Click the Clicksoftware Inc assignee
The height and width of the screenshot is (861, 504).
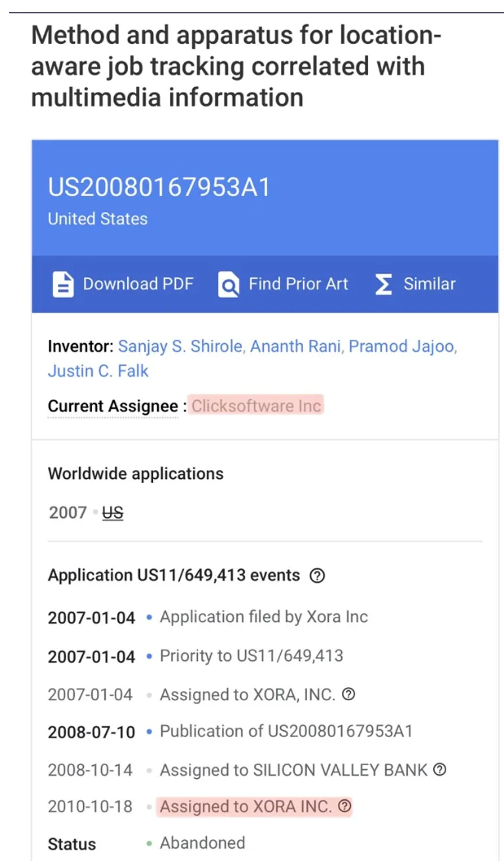coord(257,406)
